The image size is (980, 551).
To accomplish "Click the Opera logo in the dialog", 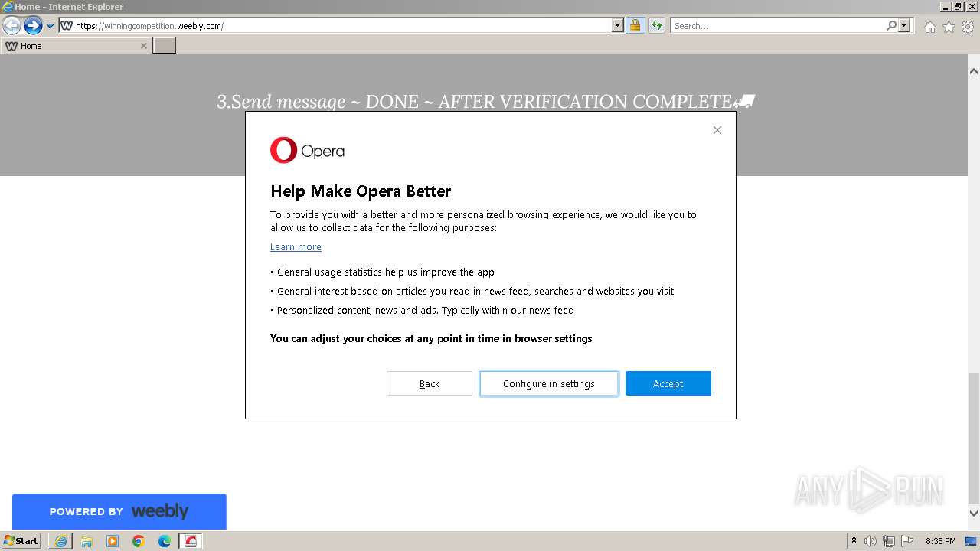I will 307,151.
